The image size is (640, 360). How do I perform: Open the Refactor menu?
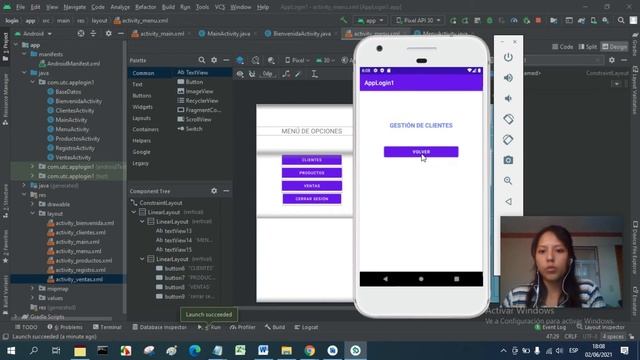[145, 7]
